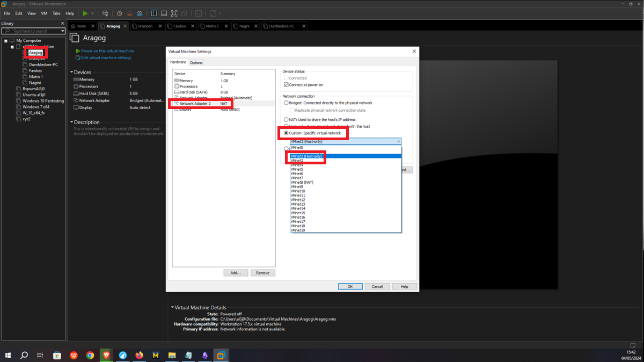644x362 pixels.
Task: Choose VMnet0 from dropdown list
Action: pos(346,147)
